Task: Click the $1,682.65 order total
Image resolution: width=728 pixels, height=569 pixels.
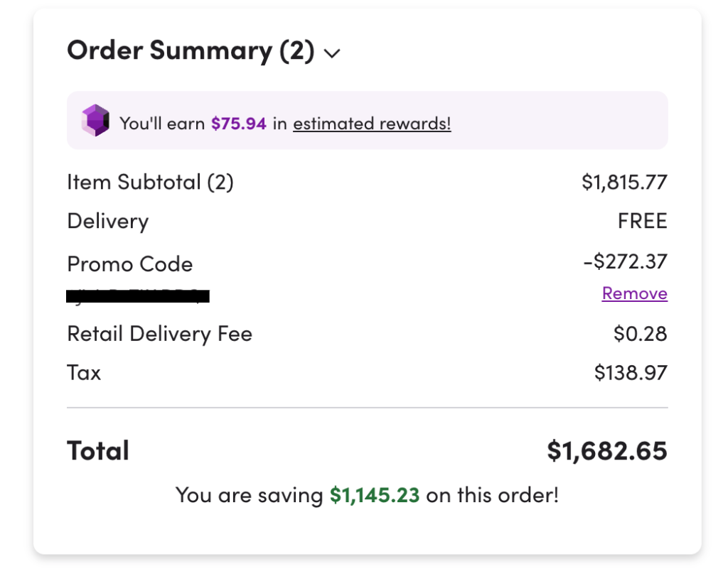Action: [x=606, y=451]
